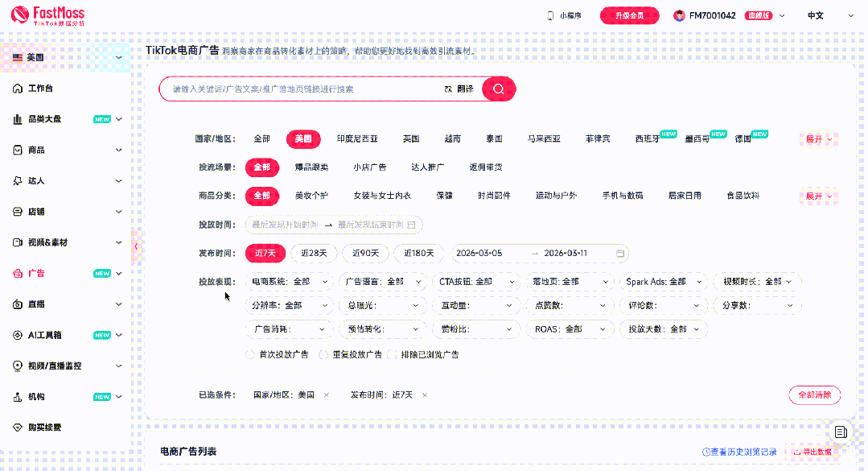Image resolution: width=868 pixels, height=471 pixels.
Task: Click the FastMoss logo
Action: (x=48, y=15)
